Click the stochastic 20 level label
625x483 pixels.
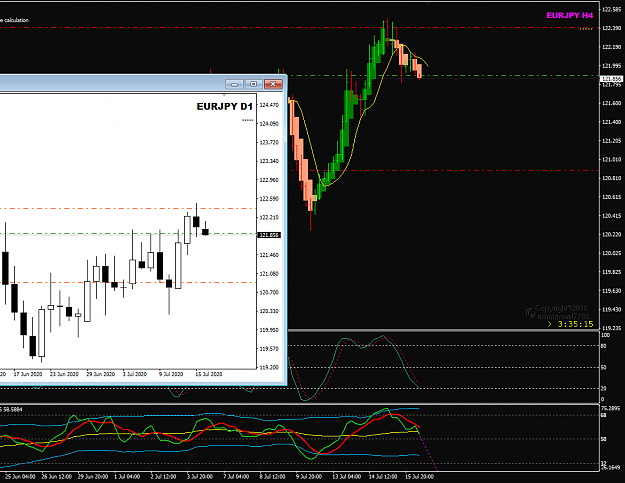(604, 389)
